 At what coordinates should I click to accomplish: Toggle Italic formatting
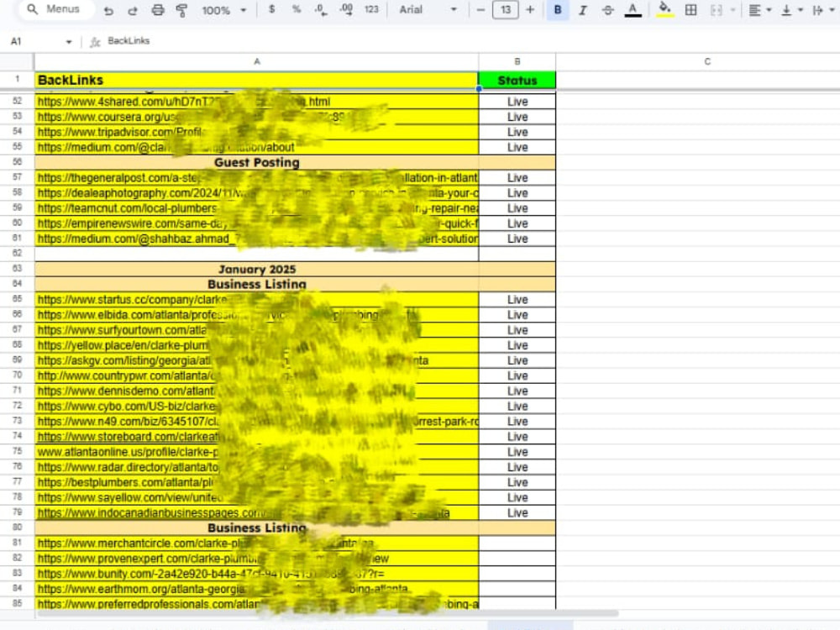[583, 9]
